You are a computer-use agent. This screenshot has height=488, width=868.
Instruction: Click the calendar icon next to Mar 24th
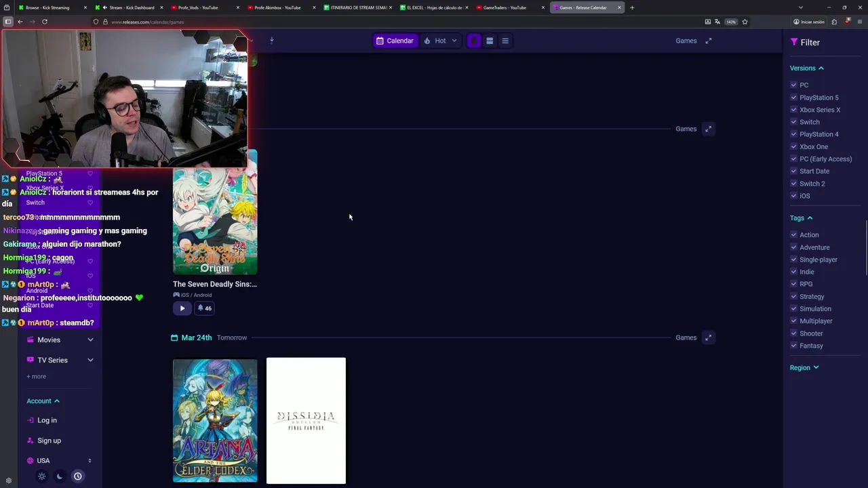pos(174,338)
